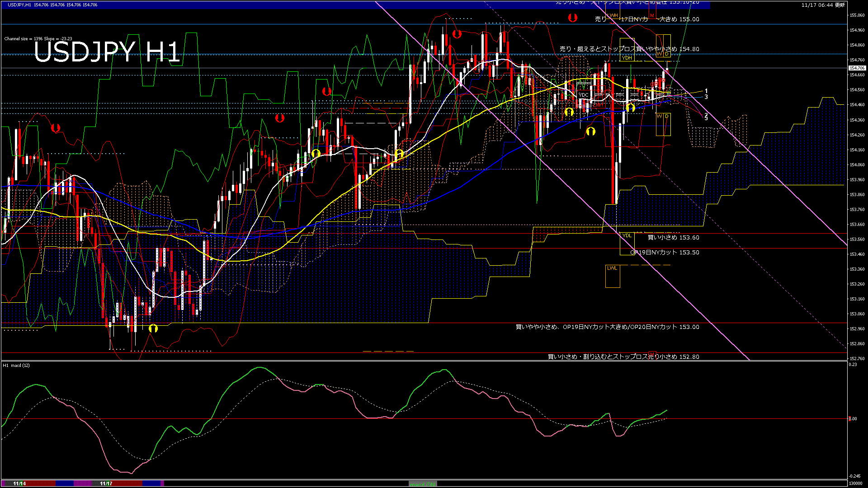Click the current price label 154.706 on right axis
This screenshot has height=488, width=868.
(858, 68)
